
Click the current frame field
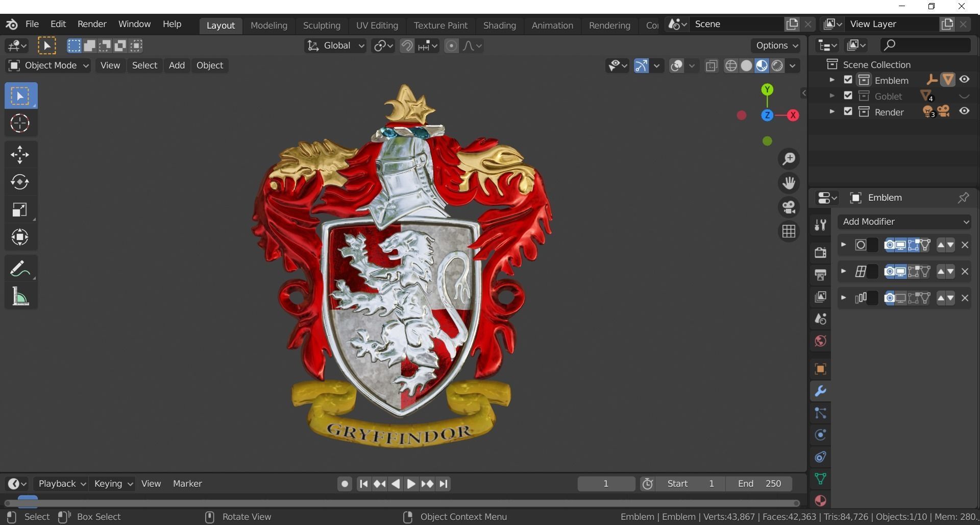pos(606,484)
